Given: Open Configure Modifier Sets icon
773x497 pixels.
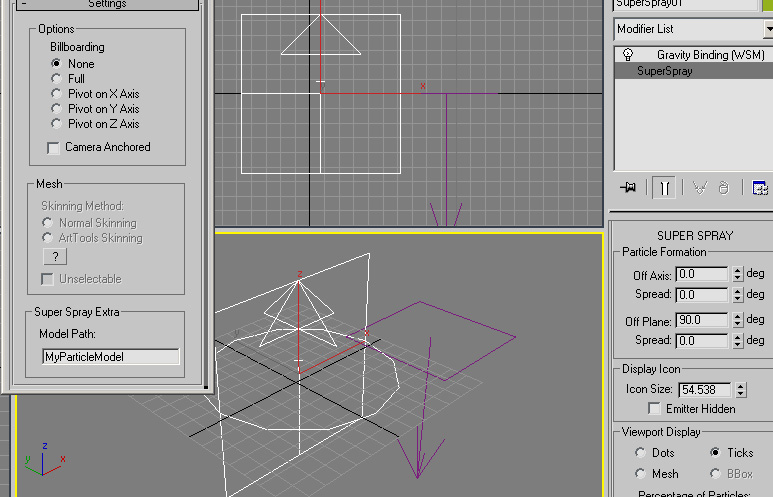Looking at the screenshot, I should (760, 188).
